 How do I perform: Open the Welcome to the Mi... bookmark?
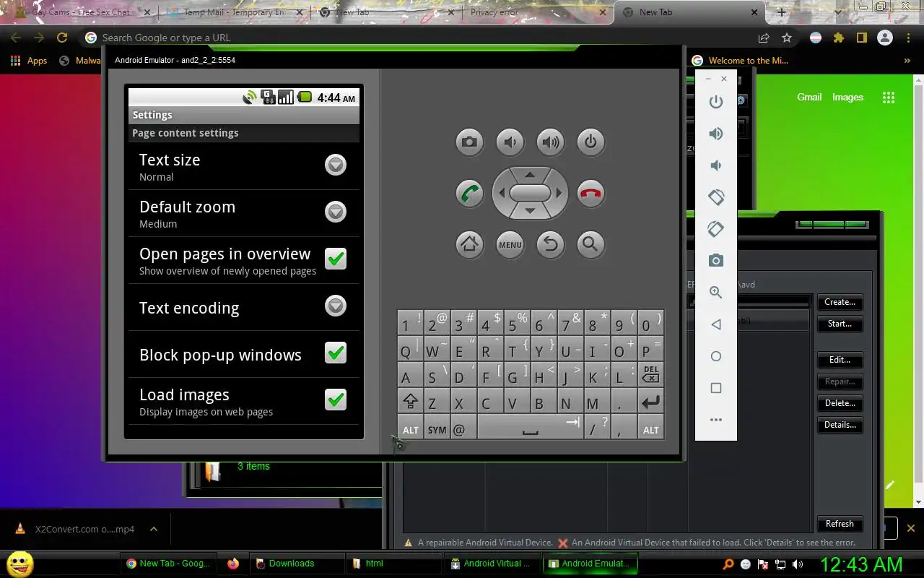740,61
